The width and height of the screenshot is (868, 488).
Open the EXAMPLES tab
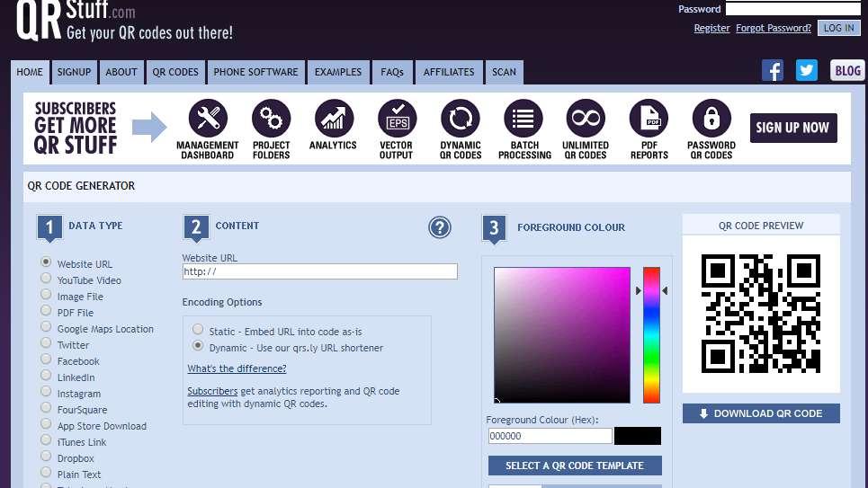338,72
